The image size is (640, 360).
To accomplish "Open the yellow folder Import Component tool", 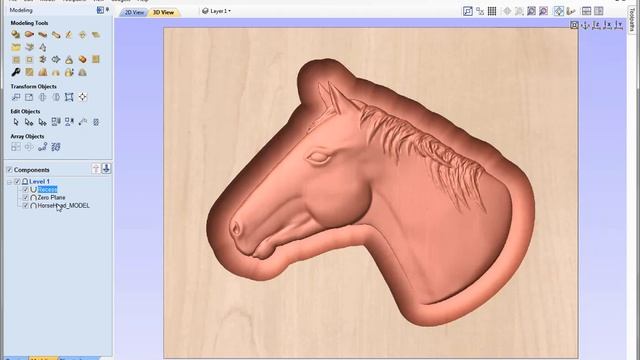I will 16,47.
